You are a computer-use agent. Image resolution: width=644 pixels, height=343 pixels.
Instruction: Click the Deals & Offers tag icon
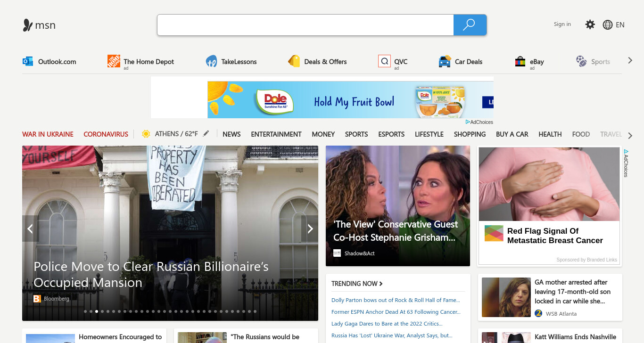(294, 61)
